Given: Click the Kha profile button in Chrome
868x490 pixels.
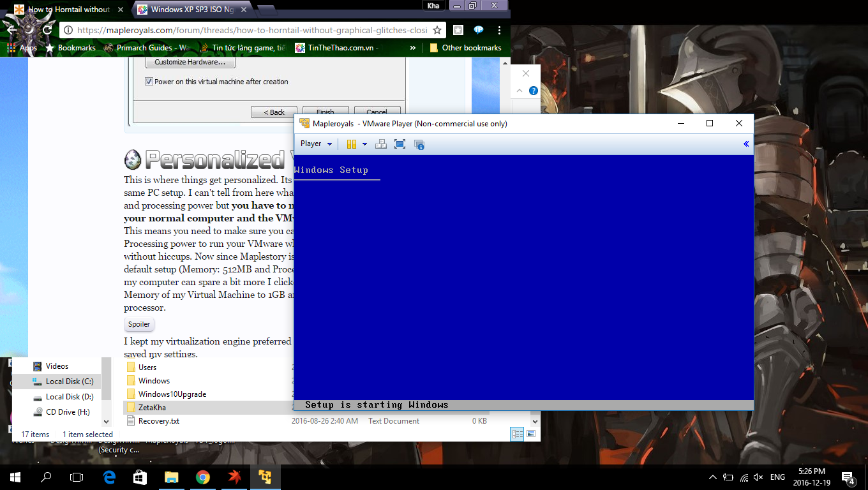Looking at the screenshot, I should [x=433, y=5].
